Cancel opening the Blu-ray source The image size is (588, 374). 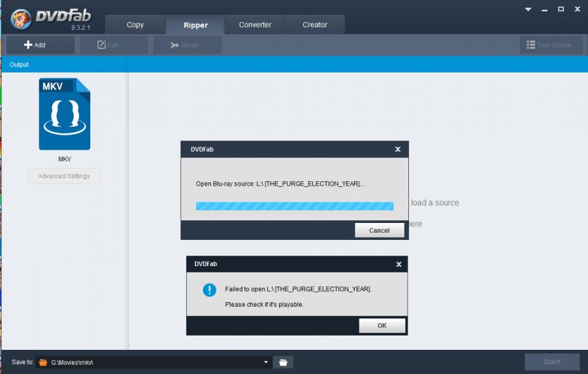click(x=380, y=230)
